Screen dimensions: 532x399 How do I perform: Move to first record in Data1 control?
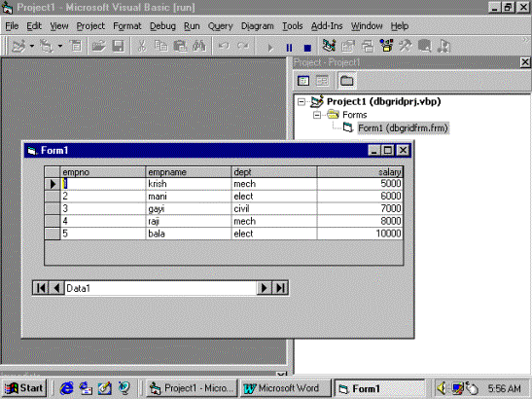coord(41,288)
